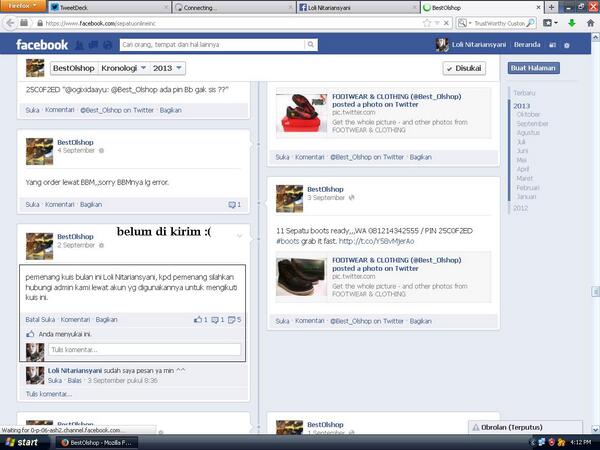Click the search magnifier in browser search bar
Screen dimensions: 600x450
point(530,23)
